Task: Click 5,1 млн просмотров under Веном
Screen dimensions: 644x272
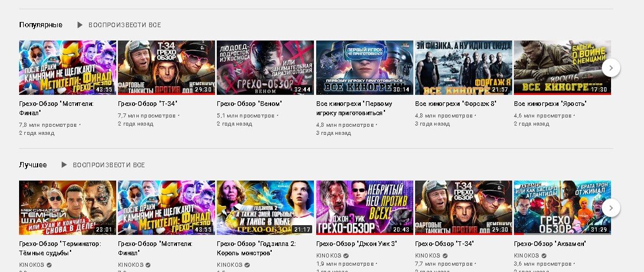Action: pyautogui.click(x=246, y=116)
